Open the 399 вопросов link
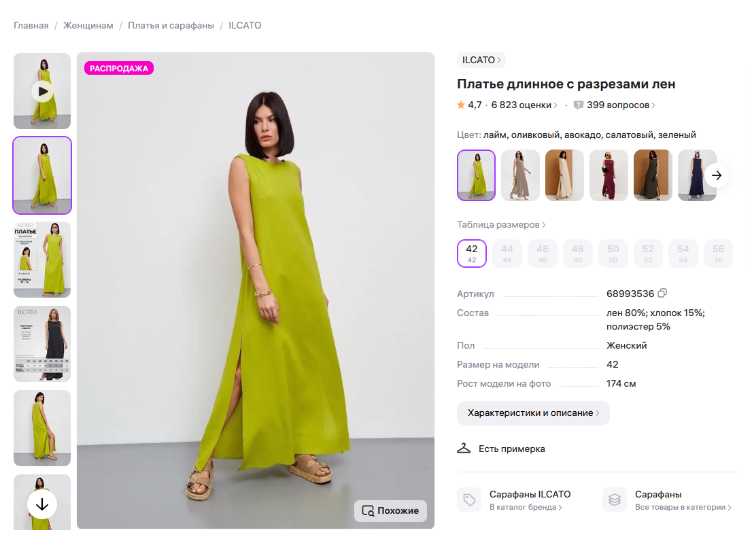Viewport: 752px width, 560px height. (x=617, y=105)
